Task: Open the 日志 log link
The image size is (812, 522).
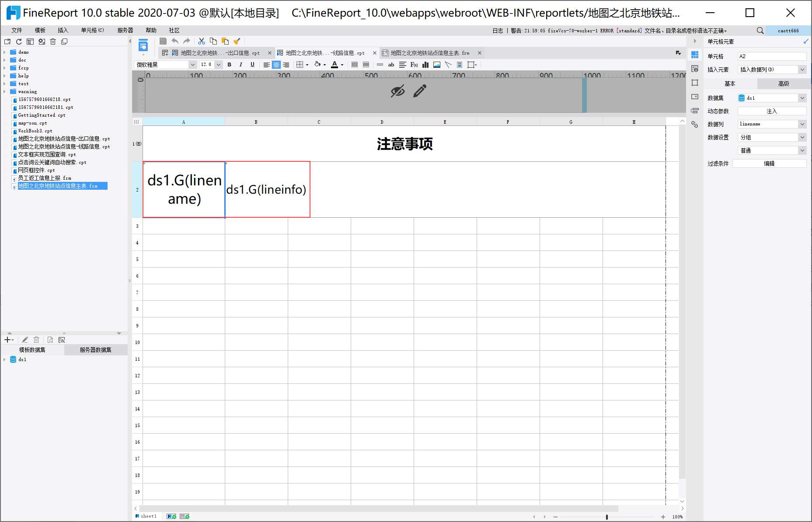Action: click(498, 31)
